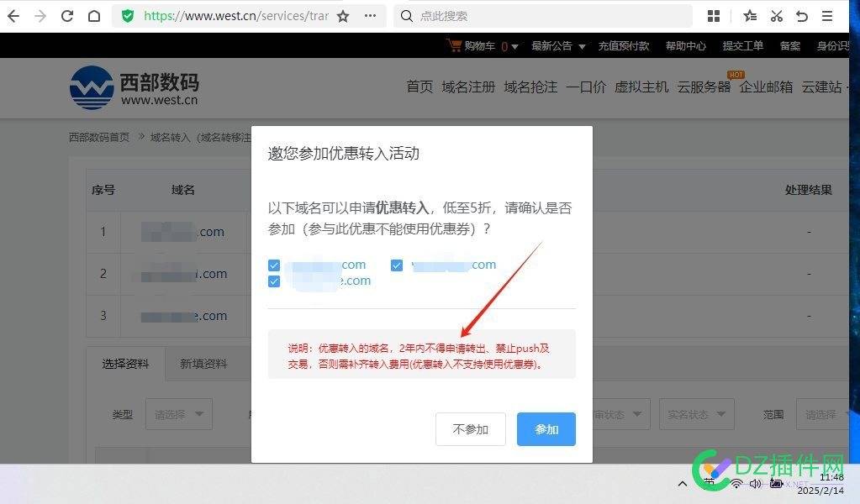
Task: Click the 不参加 button
Action: pyautogui.click(x=471, y=429)
